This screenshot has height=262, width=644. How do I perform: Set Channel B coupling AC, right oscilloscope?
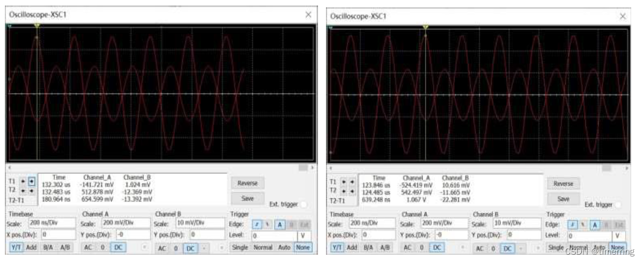(479, 249)
